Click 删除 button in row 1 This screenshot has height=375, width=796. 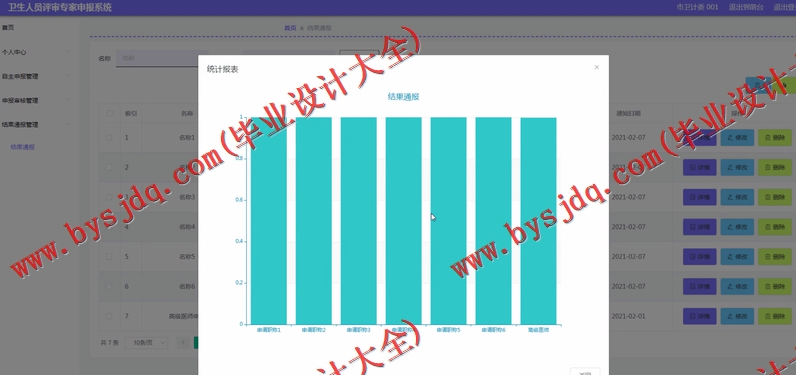775,138
